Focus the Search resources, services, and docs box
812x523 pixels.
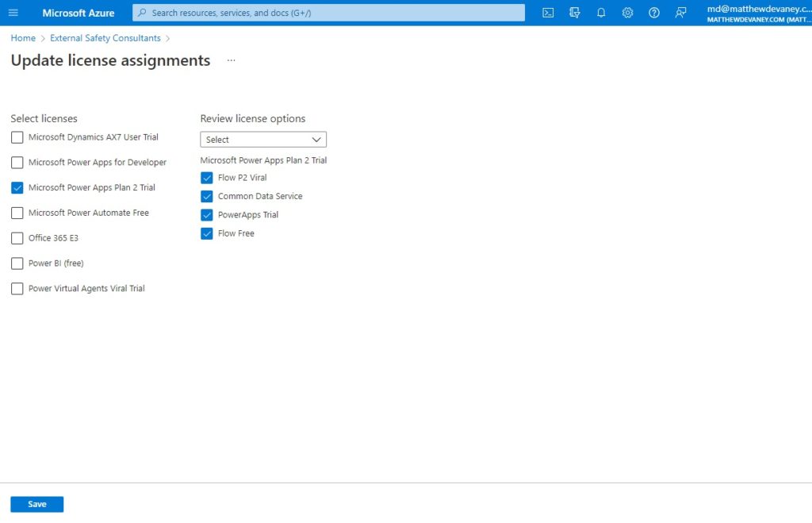pos(328,13)
